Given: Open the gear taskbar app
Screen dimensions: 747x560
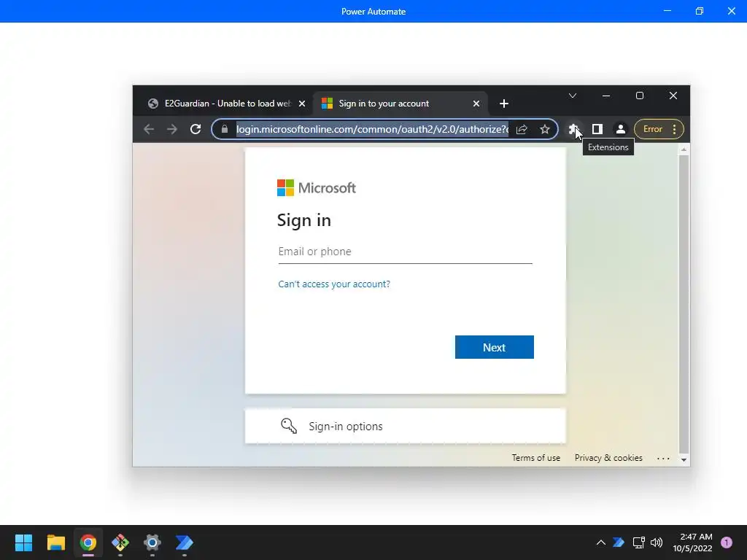Looking at the screenshot, I should pos(152,542).
